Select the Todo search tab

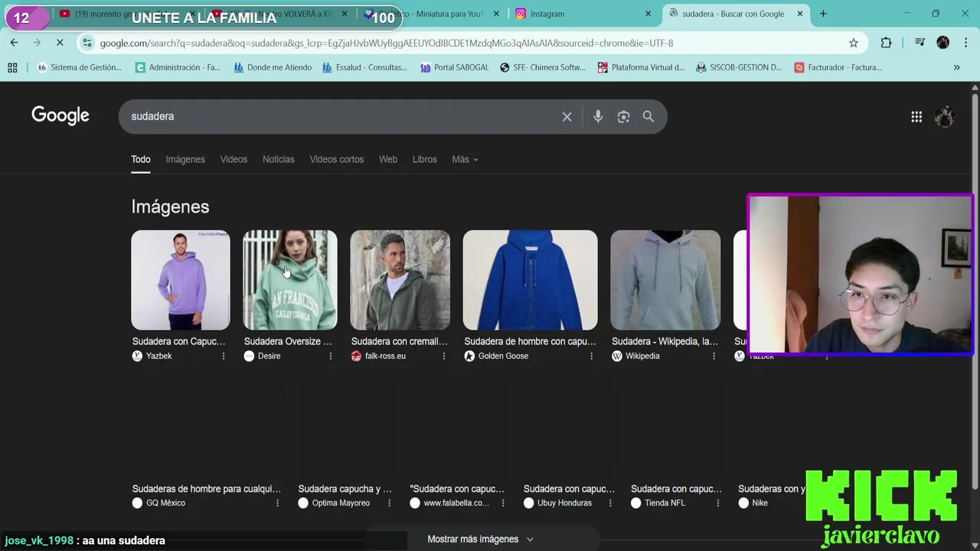(141, 159)
